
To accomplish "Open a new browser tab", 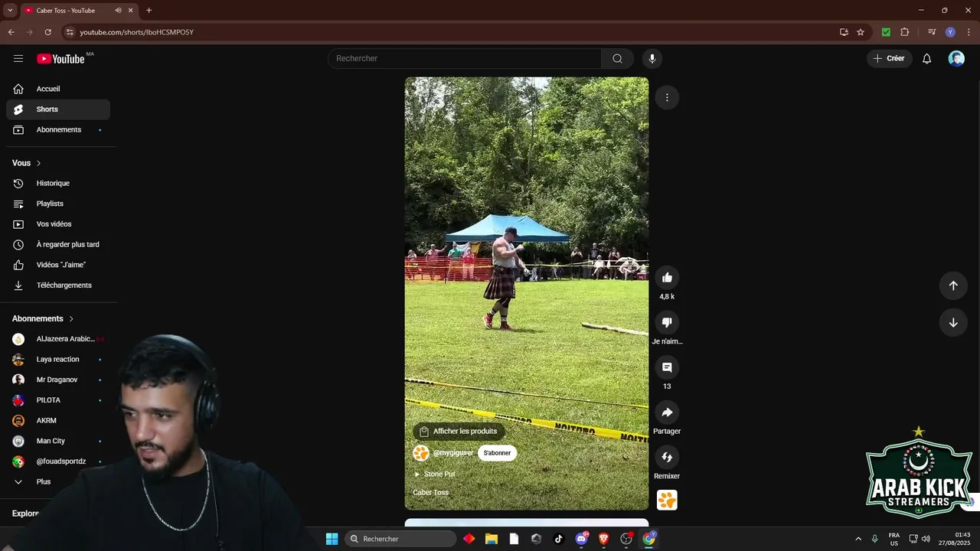I will click(x=149, y=11).
